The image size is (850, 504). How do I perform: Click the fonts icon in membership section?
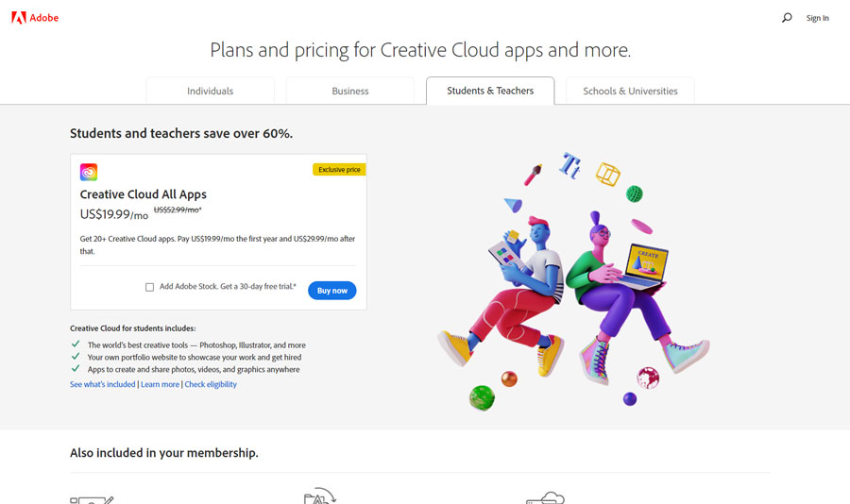[x=319, y=496]
